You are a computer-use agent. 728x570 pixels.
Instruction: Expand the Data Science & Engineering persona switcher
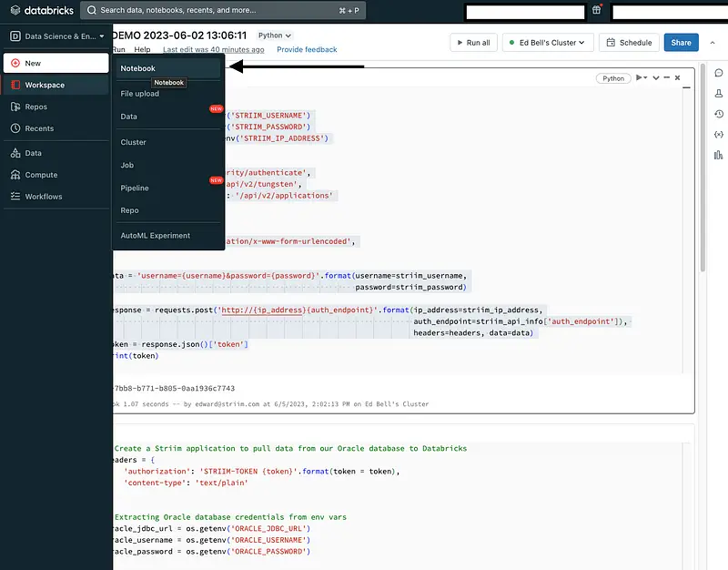click(55, 36)
